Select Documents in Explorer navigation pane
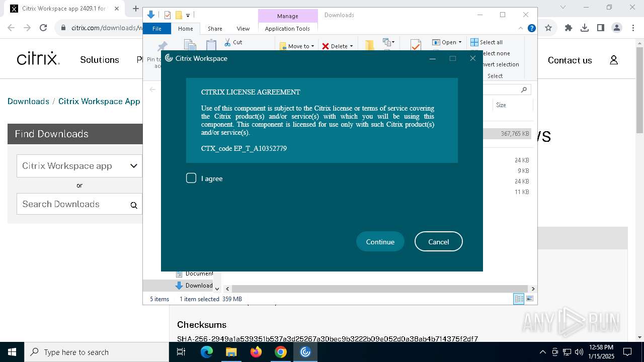This screenshot has width=644, height=362. (194, 274)
